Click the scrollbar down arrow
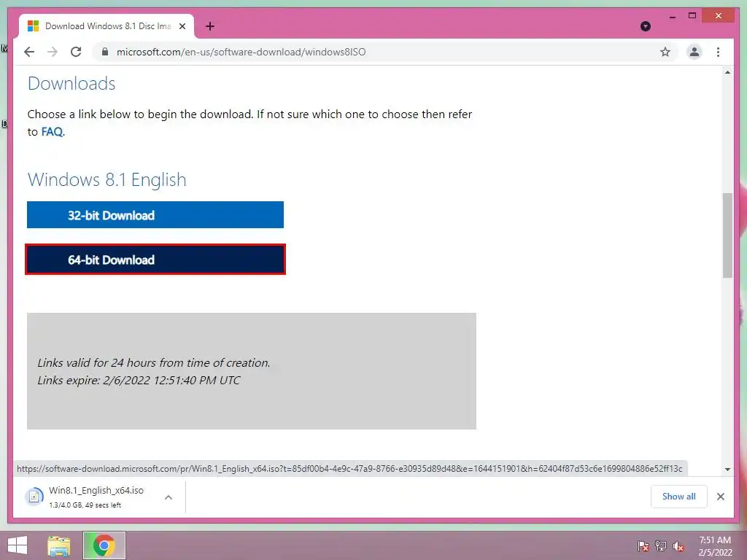Image resolution: width=747 pixels, height=560 pixels. [x=727, y=469]
